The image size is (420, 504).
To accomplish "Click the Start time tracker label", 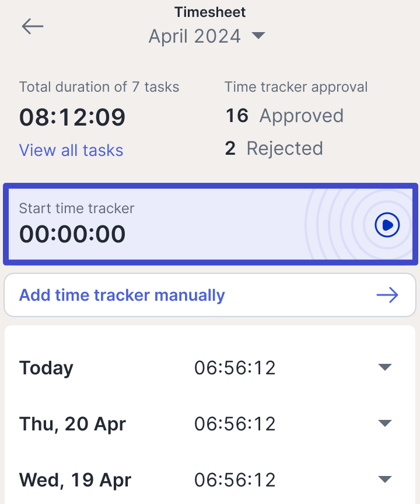I will [77, 208].
